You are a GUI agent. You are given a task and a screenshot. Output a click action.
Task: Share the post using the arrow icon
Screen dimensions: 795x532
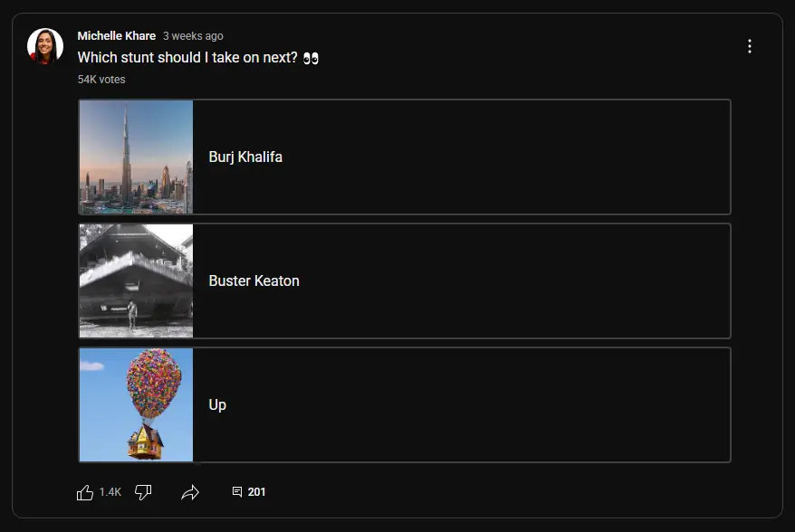190,492
